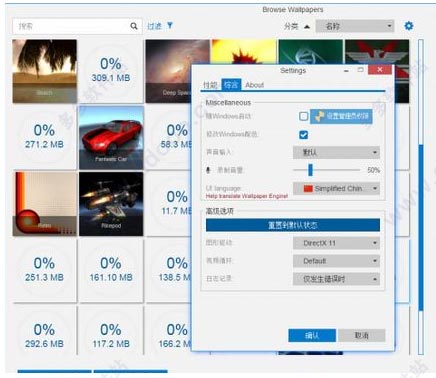The width and height of the screenshot is (436, 378).
Task: Uncheck the Windows color adjustment checkbox
Action: click(303, 134)
